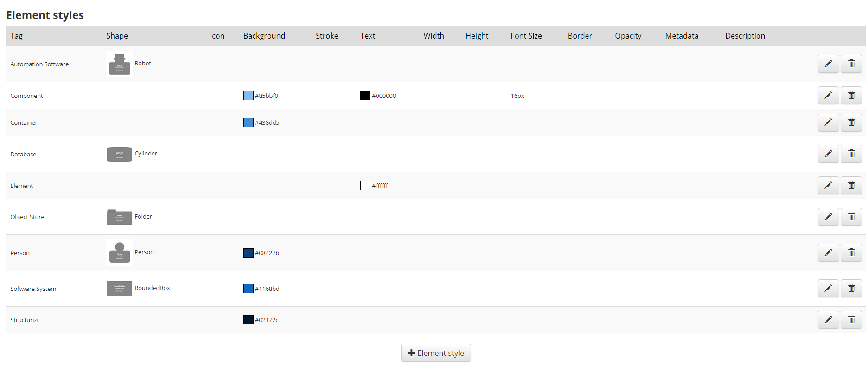Click the Background column header
868x380 pixels.
(264, 36)
